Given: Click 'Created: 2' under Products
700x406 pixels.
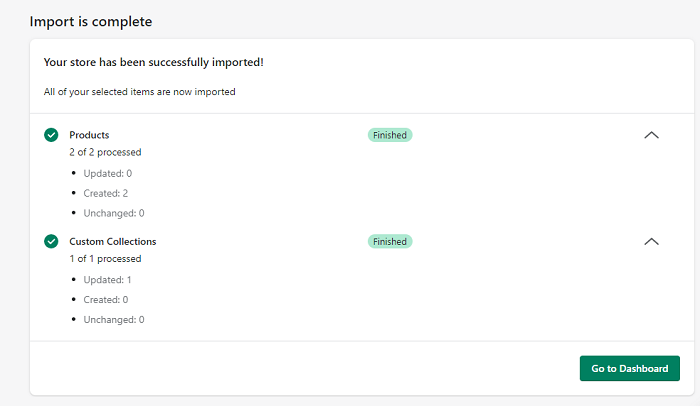Looking at the screenshot, I should pyautogui.click(x=105, y=193).
